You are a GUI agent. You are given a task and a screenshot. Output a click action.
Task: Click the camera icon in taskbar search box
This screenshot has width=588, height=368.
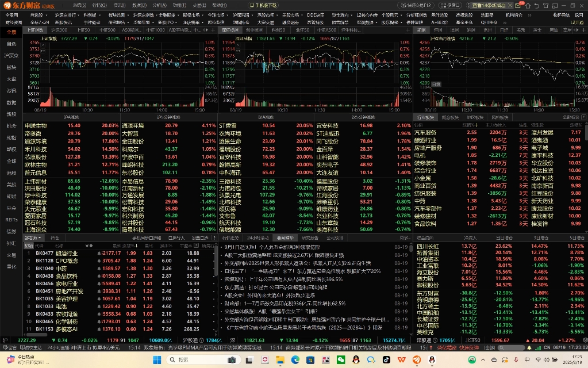[232, 360]
